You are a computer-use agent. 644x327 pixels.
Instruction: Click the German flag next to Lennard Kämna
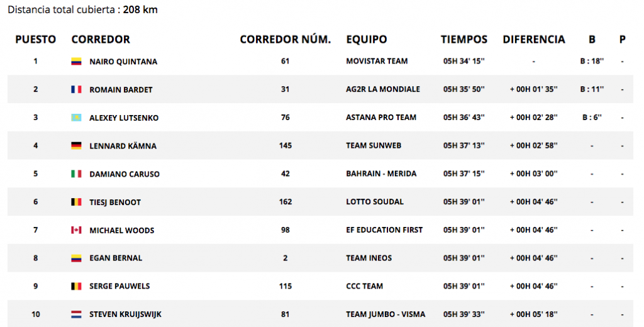(76, 146)
